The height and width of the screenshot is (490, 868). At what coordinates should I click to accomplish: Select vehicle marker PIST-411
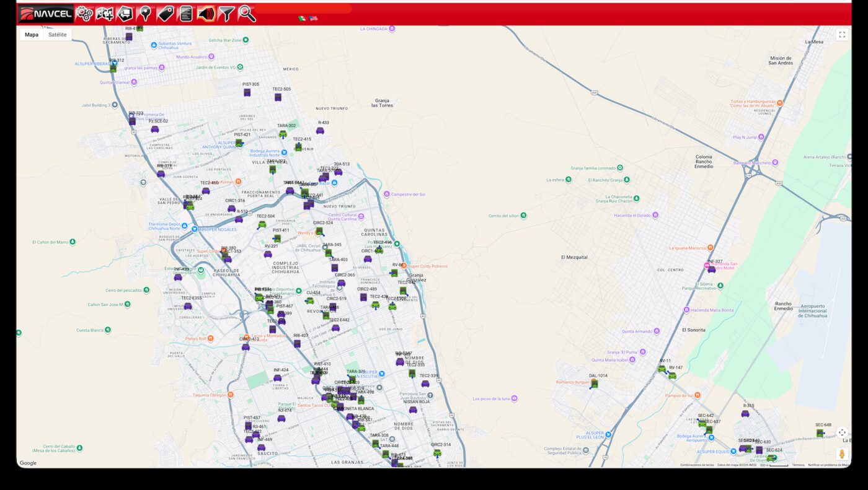(277, 238)
